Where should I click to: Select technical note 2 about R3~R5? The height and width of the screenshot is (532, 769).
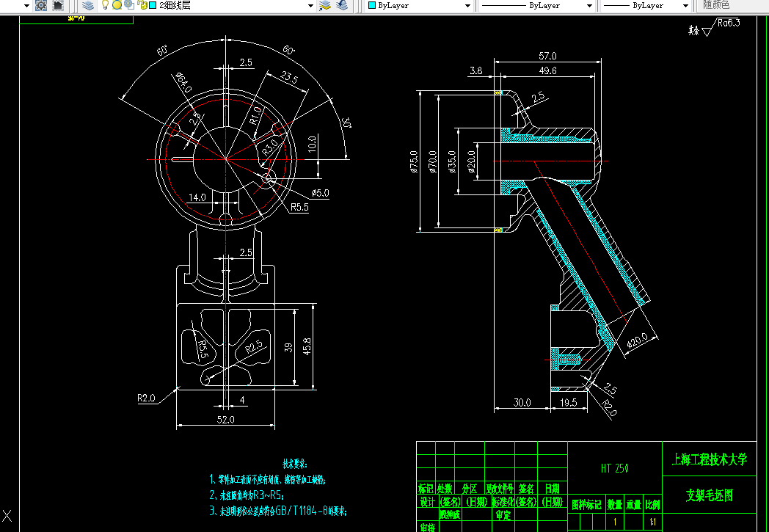[247, 495]
